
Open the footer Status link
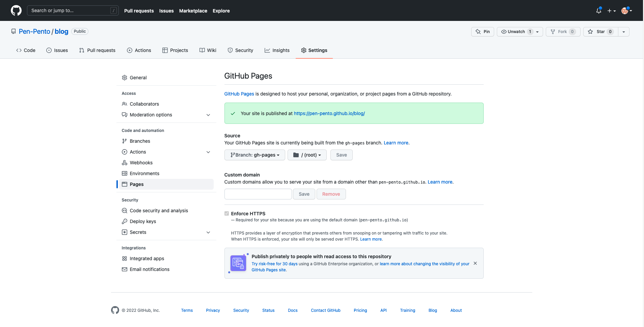click(x=268, y=310)
